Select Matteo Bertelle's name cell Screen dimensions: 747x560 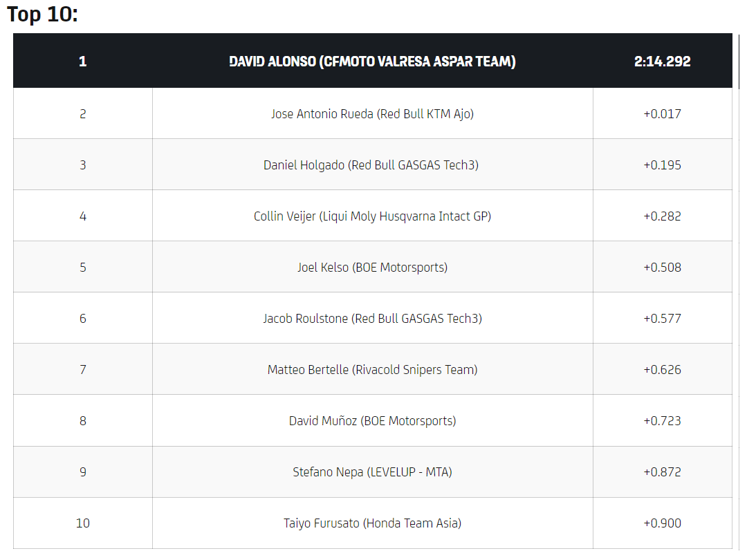372,370
